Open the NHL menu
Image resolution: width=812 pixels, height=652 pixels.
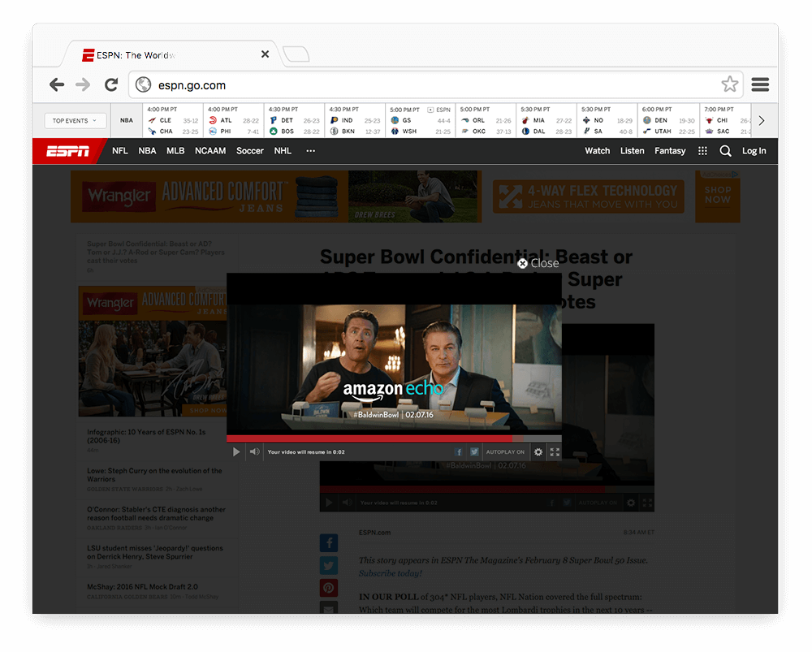[283, 151]
